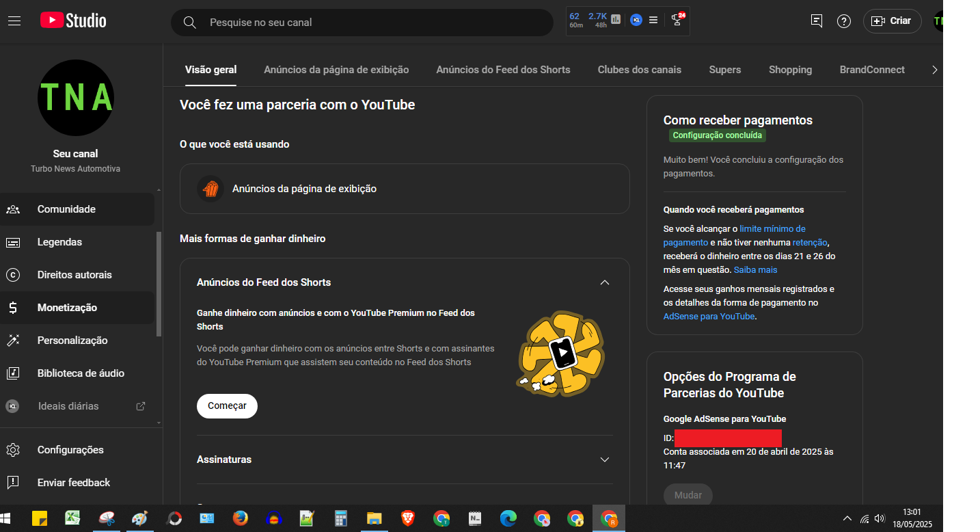Click the Anúncios da página de exibição card
The height and width of the screenshot is (532, 980).
(x=405, y=189)
